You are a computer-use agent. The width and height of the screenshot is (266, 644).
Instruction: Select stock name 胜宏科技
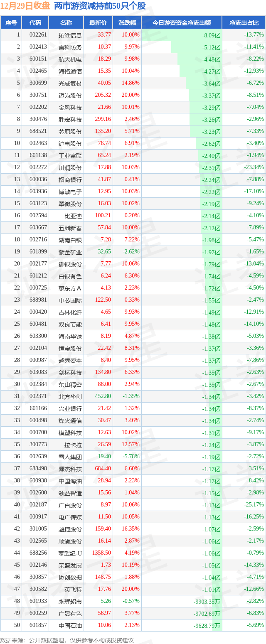71,119
